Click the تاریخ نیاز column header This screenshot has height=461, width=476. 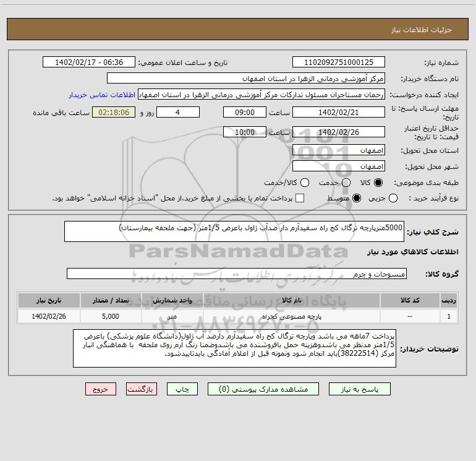pos(49,300)
